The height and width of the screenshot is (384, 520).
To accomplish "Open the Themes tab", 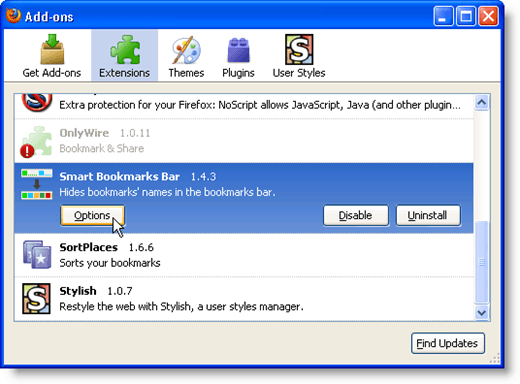I will click(186, 55).
